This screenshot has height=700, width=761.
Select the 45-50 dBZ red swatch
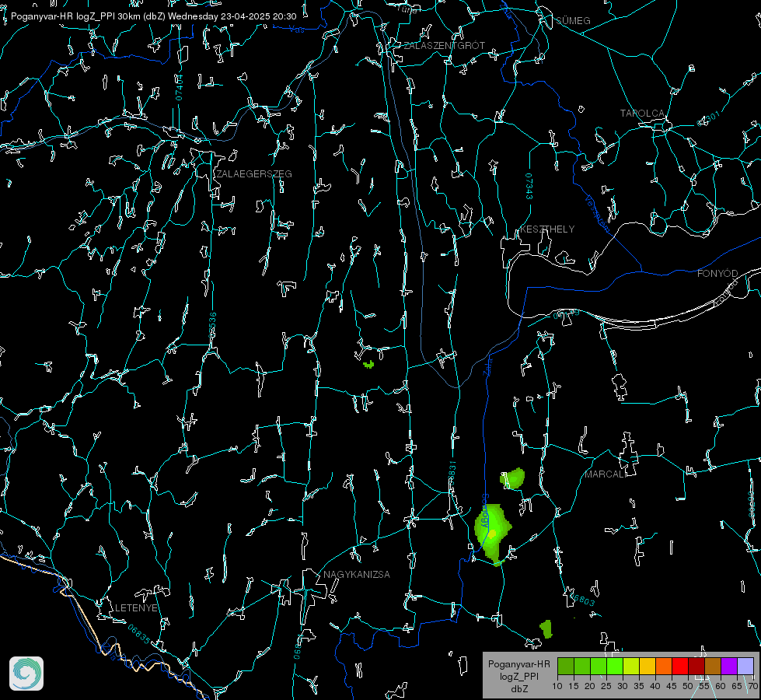680,666
